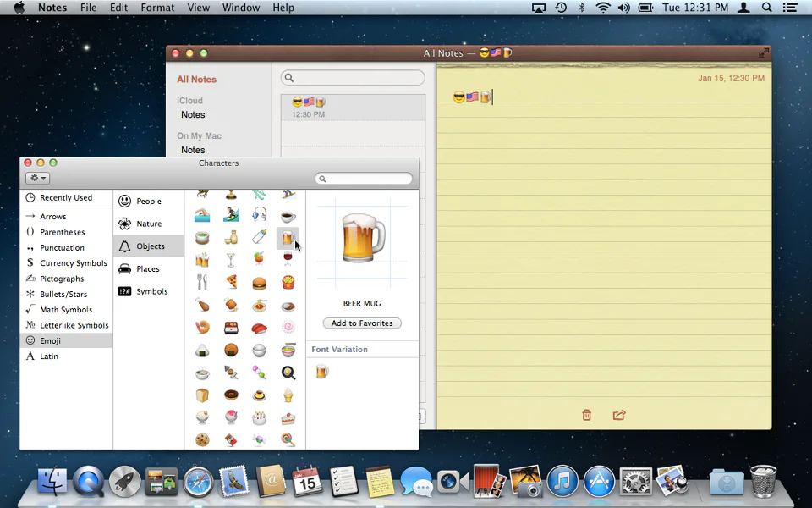Select Punctuation category
Viewport: 812px width, 508px height.
66,248
